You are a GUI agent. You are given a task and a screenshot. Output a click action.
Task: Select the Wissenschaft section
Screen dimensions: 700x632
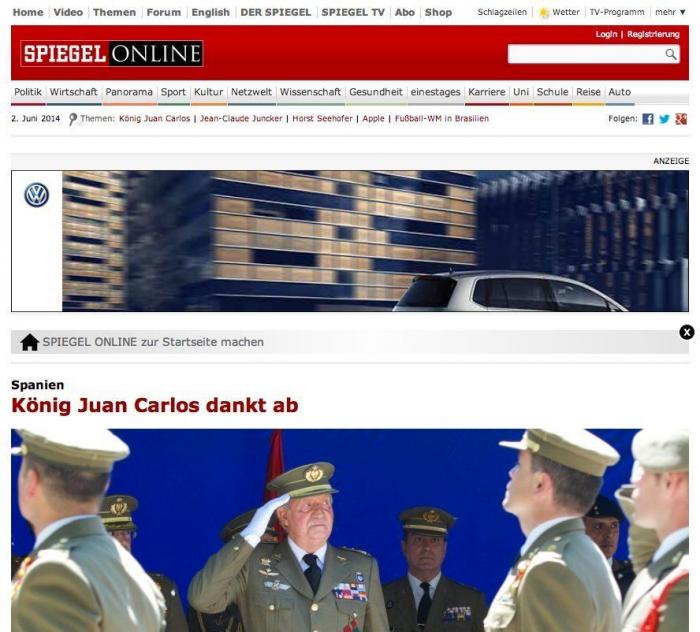pyautogui.click(x=310, y=92)
